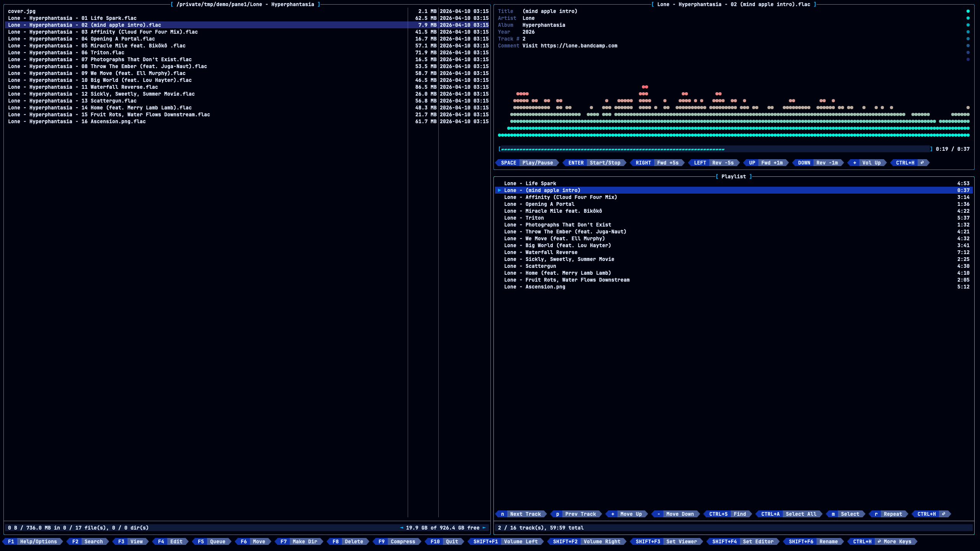Select playlist track 'Life Spark'
980x551 pixels.
point(734,183)
